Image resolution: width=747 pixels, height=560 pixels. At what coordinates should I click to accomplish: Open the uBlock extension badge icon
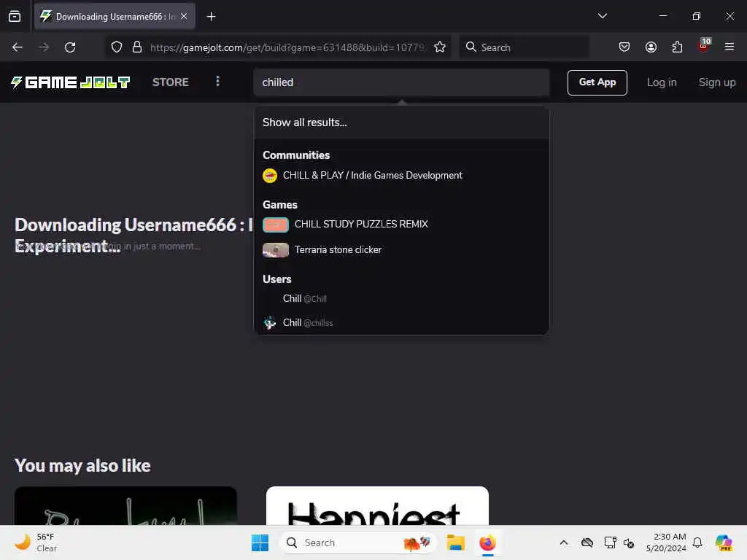(704, 46)
